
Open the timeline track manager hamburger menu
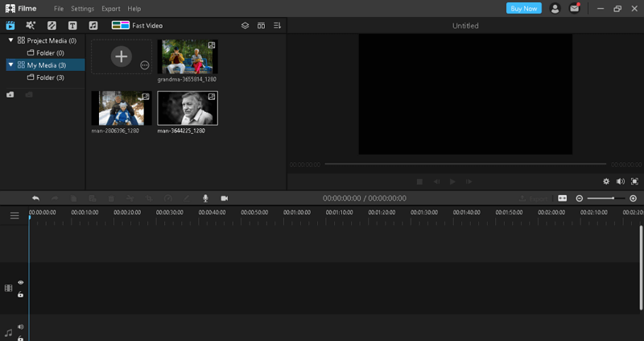14,215
